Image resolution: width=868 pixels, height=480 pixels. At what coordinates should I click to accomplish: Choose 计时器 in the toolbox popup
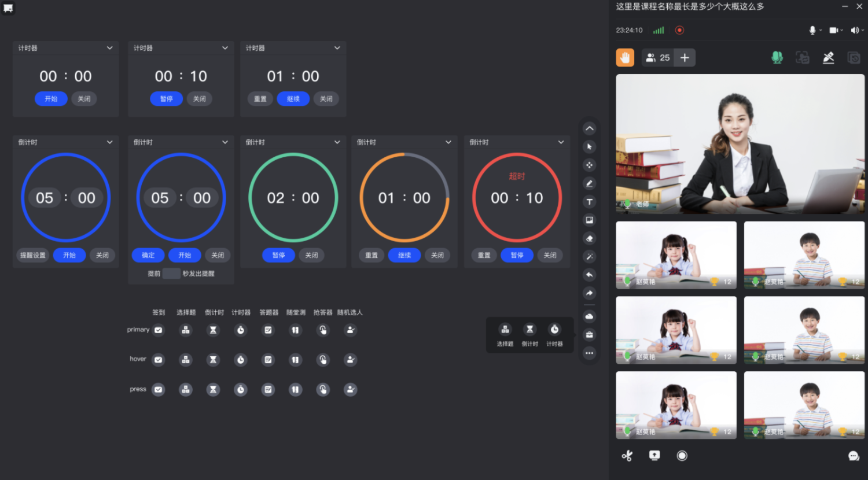pyautogui.click(x=554, y=335)
